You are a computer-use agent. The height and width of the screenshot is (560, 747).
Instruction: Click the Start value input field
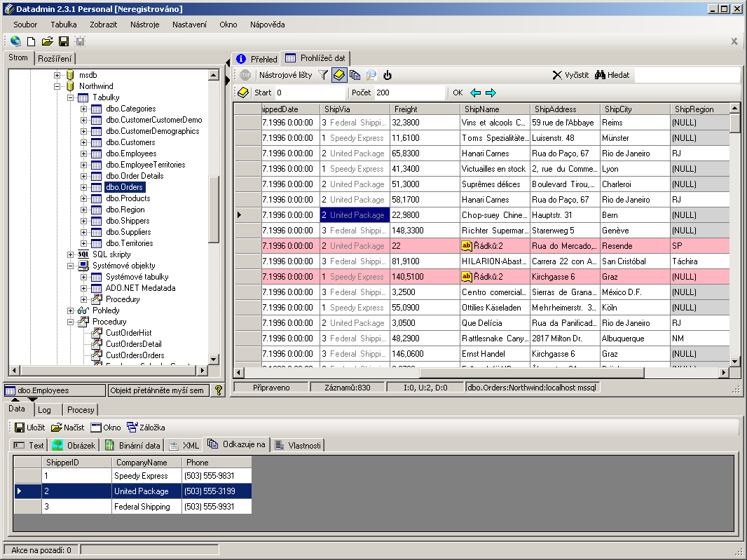[310, 93]
